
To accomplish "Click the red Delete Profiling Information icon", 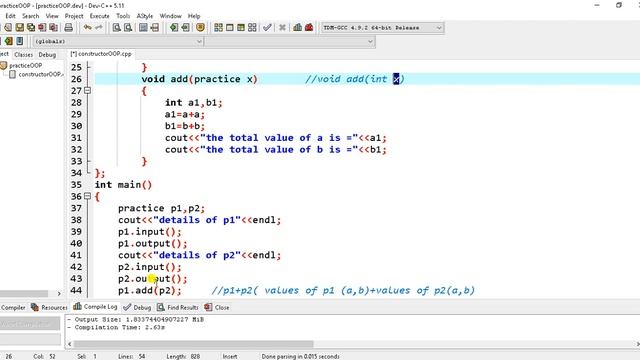I will coord(309,27).
